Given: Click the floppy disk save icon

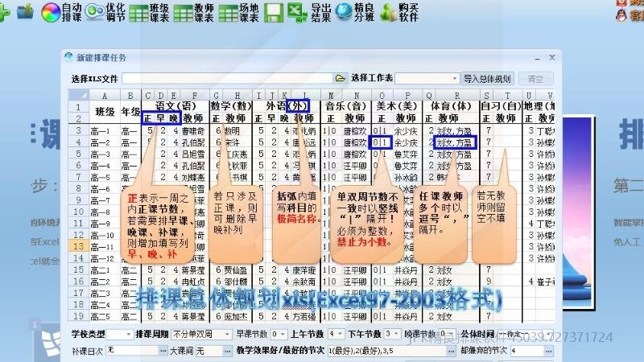Looking at the screenshot, I should [273, 13].
